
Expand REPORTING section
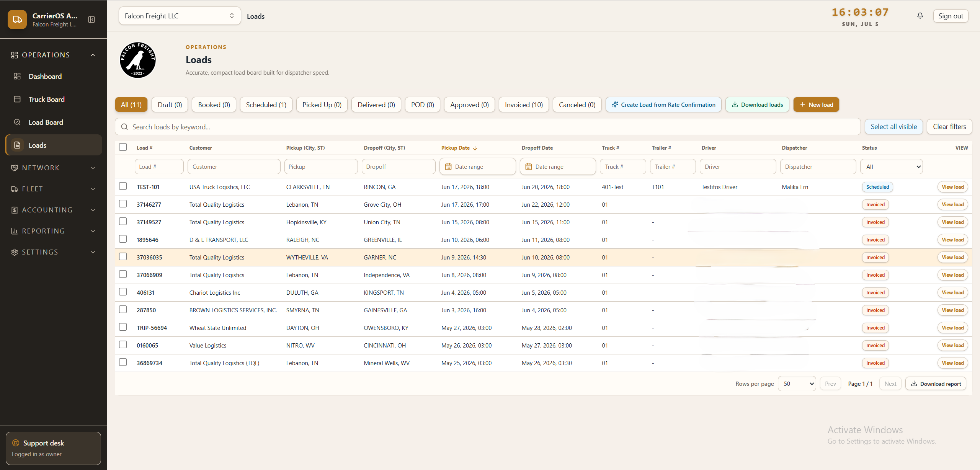[x=54, y=231]
